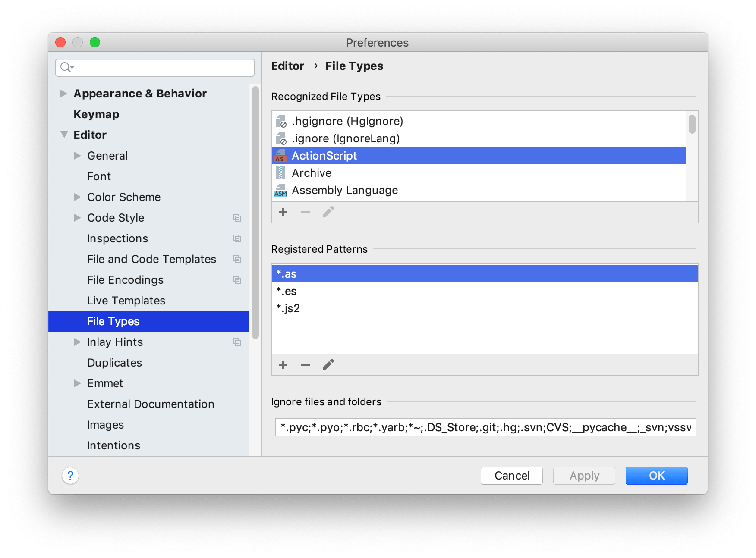Select the Assembly Language file type

(x=479, y=190)
